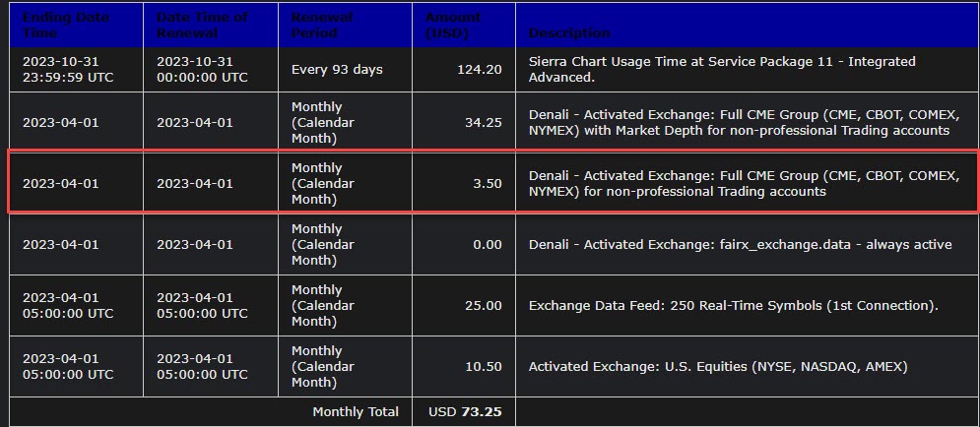Click the U.S. Equities activated exchange description
The image size is (980, 427).
[717, 366]
